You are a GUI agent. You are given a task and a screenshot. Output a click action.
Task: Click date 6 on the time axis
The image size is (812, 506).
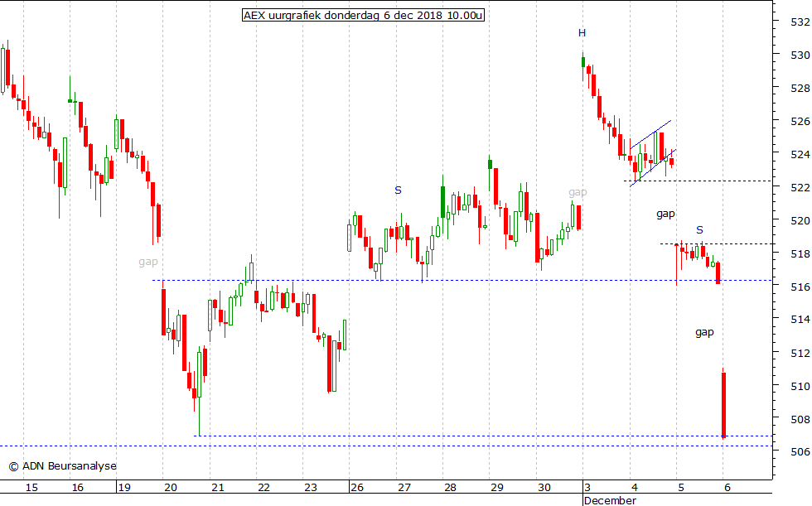[726, 488]
